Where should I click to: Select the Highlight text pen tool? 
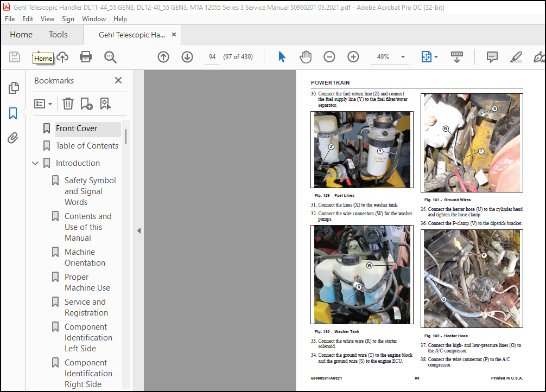coord(516,57)
